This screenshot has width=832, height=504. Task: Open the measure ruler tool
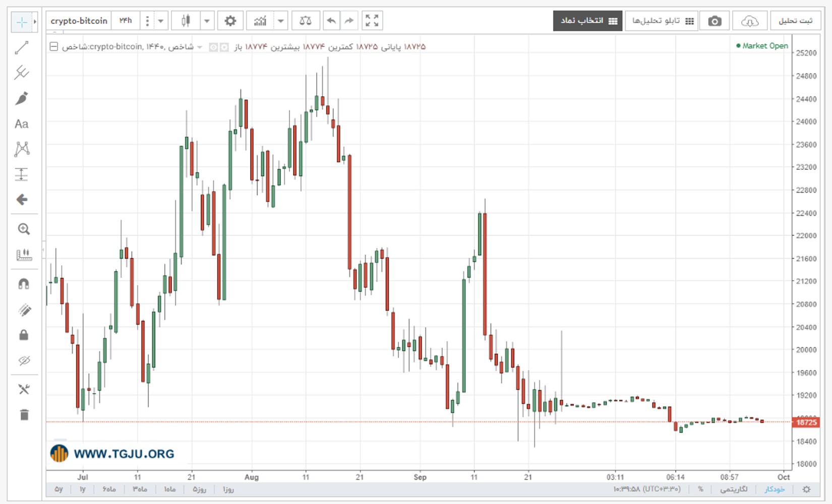pos(24,255)
